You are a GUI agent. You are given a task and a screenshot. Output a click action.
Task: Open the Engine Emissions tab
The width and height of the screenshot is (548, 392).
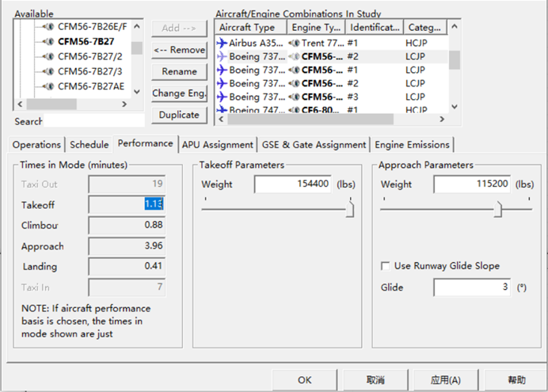tap(412, 145)
